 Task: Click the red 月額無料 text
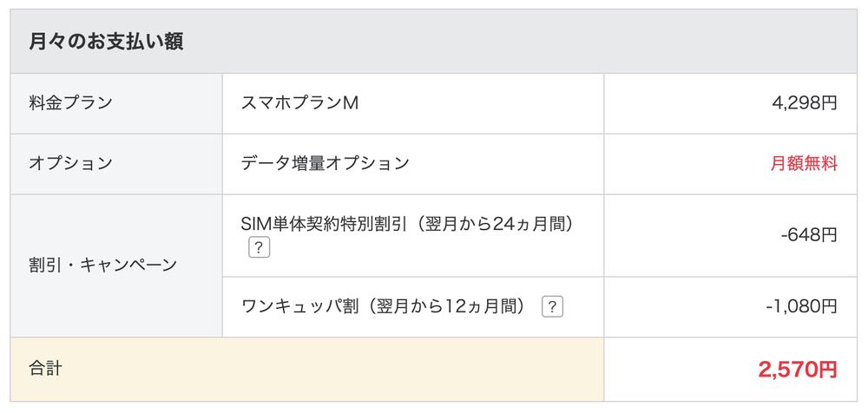[x=804, y=163]
